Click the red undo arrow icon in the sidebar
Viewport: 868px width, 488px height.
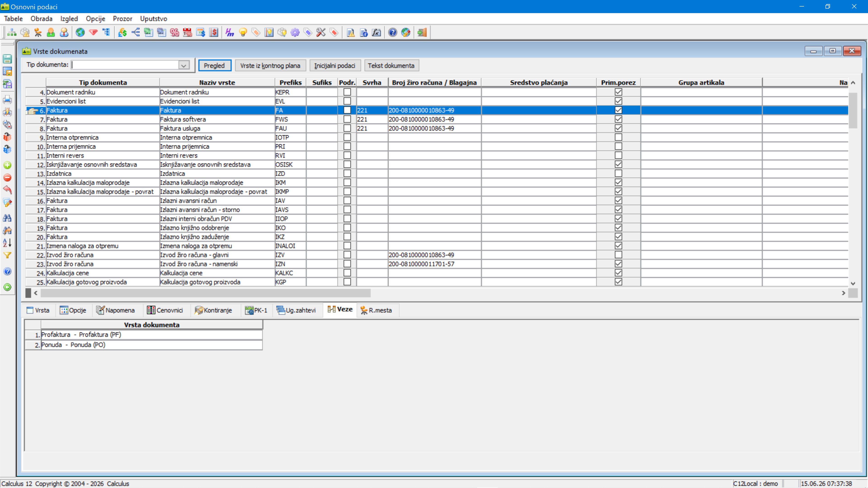7,190
